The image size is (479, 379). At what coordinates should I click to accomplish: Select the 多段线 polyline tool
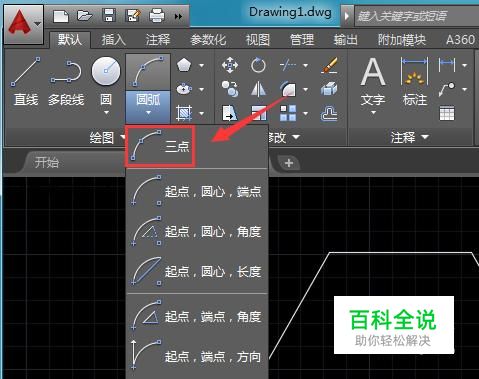click(x=66, y=82)
